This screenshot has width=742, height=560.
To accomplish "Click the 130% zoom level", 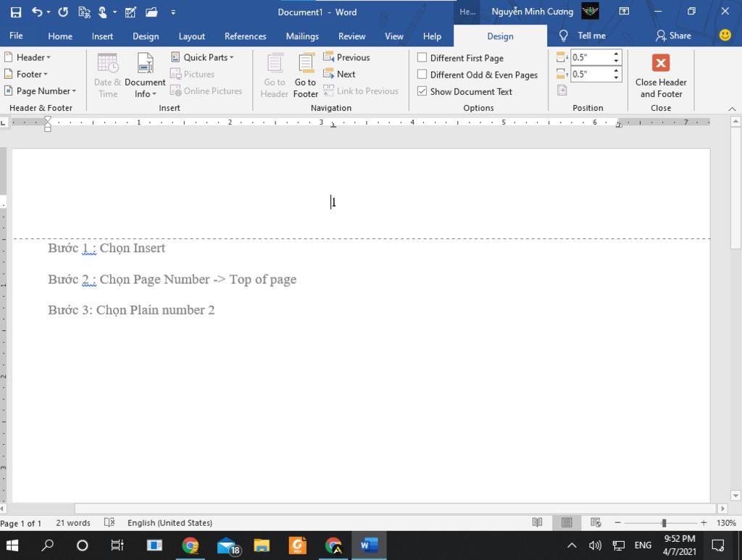I will tap(726, 522).
